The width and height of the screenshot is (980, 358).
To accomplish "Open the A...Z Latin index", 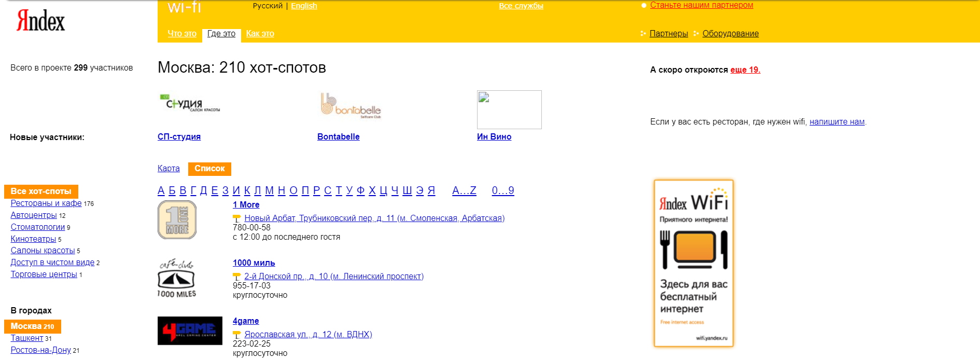I will click(464, 190).
